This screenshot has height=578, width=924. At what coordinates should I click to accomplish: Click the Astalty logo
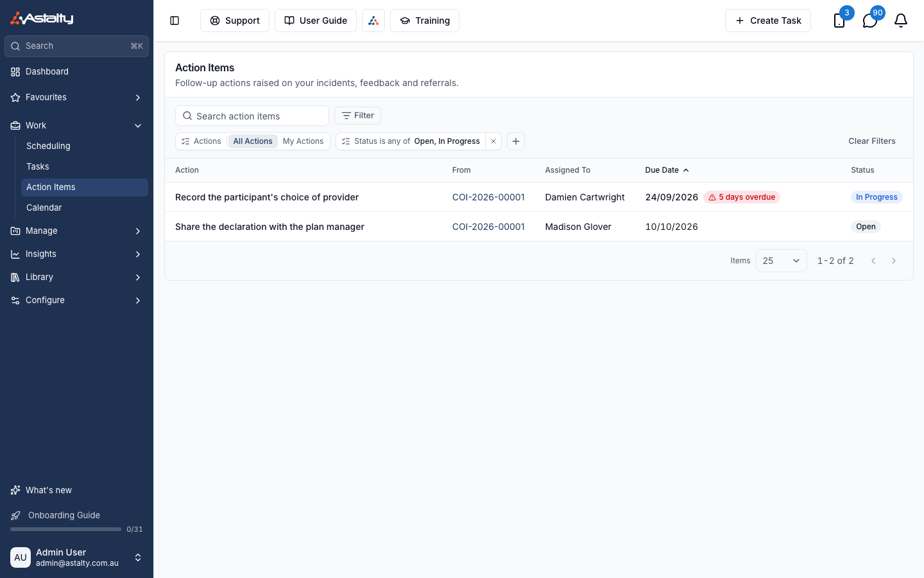pos(42,19)
